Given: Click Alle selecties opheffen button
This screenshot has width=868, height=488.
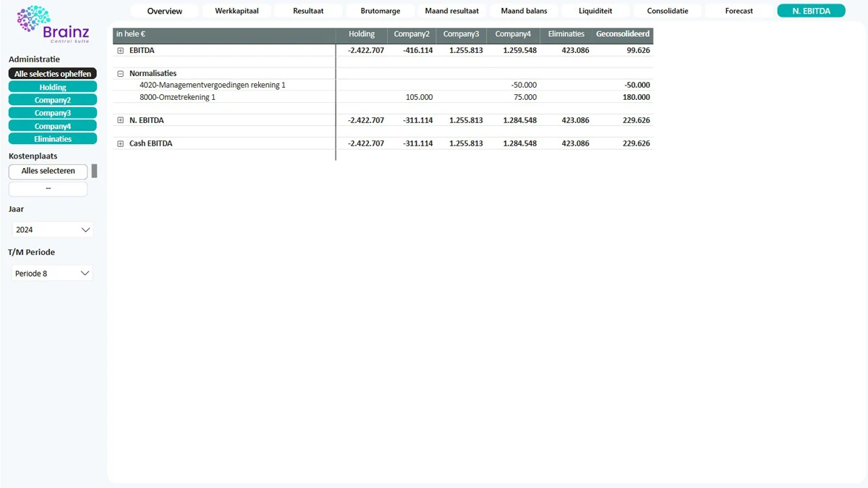Looking at the screenshot, I should point(53,74).
